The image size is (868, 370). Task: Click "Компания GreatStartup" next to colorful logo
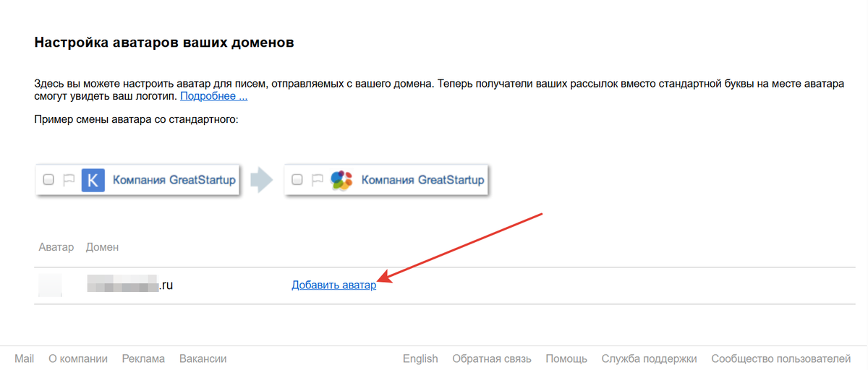pyautogui.click(x=422, y=180)
